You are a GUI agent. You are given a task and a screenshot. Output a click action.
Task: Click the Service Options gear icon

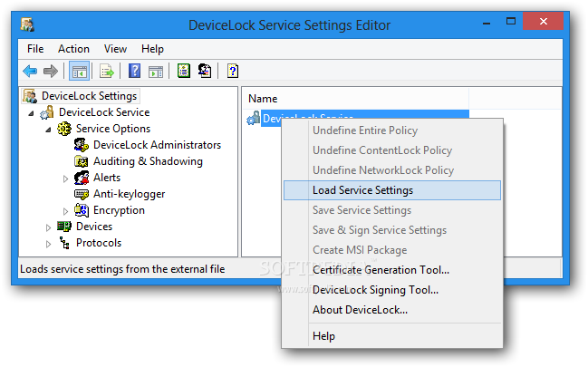(x=64, y=129)
